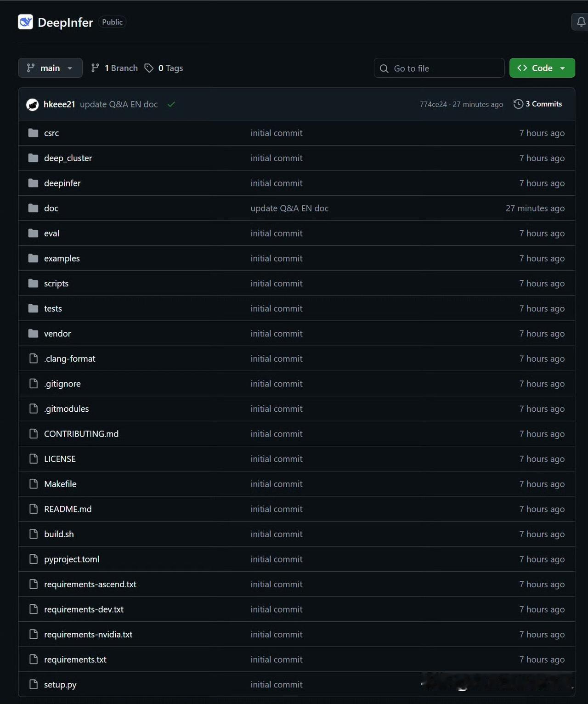Open the notifications bell icon

(581, 22)
